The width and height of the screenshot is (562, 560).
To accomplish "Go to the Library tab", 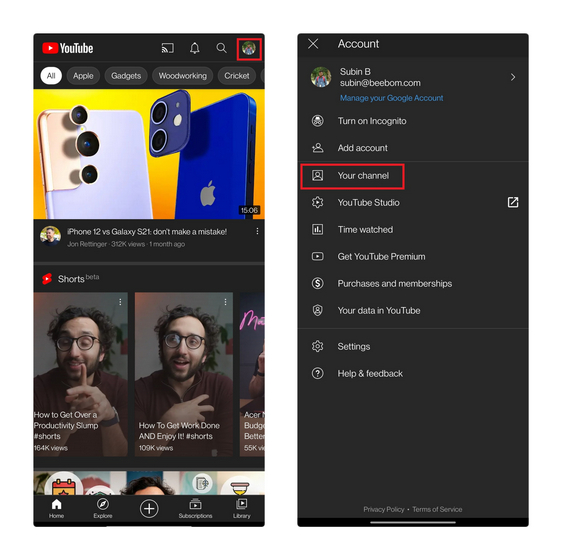I will pyautogui.click(x=242, y=509).
